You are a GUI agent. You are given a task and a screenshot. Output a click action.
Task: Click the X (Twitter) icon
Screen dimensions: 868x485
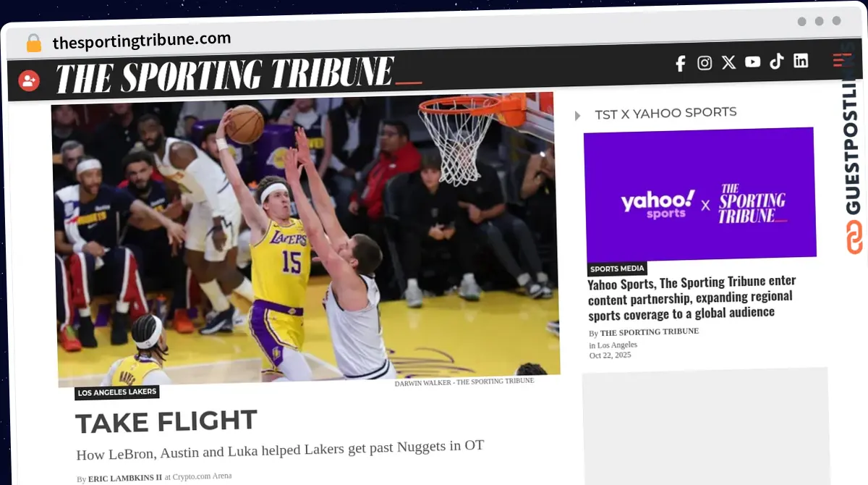click(728, 62)
